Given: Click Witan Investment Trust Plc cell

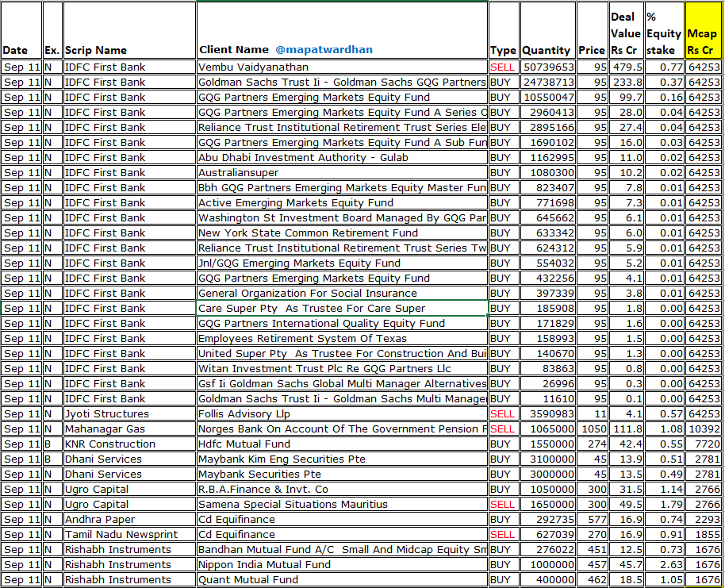Looking at the screenshot, I should tap(342, 369).
